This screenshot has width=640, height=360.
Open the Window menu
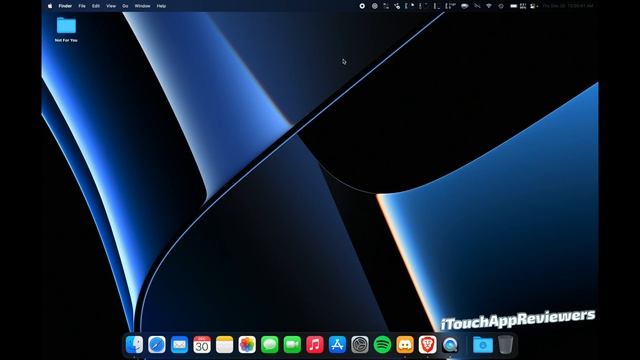142,6
